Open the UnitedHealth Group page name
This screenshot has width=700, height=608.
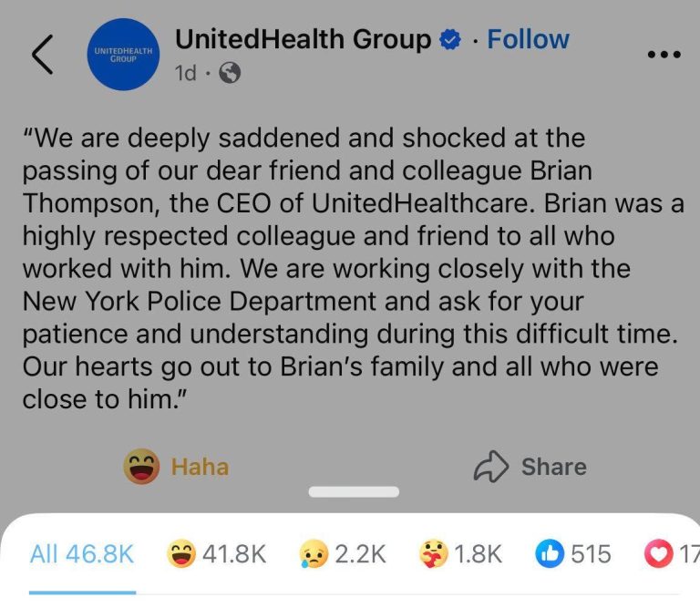coord(304,39)
